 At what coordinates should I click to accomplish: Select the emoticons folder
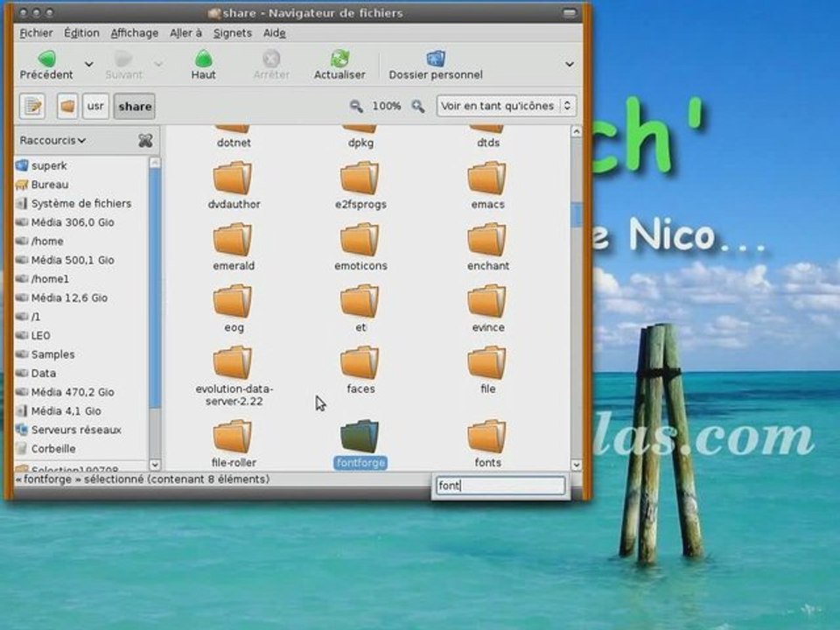pos(360,247)
